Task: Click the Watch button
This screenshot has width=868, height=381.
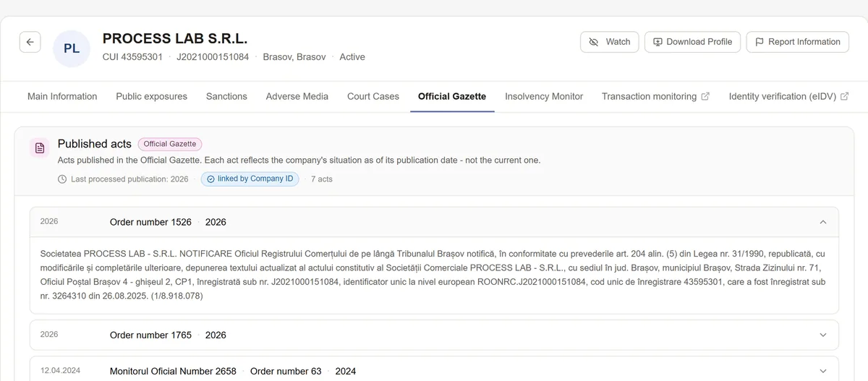Action: tap(610, 42)
